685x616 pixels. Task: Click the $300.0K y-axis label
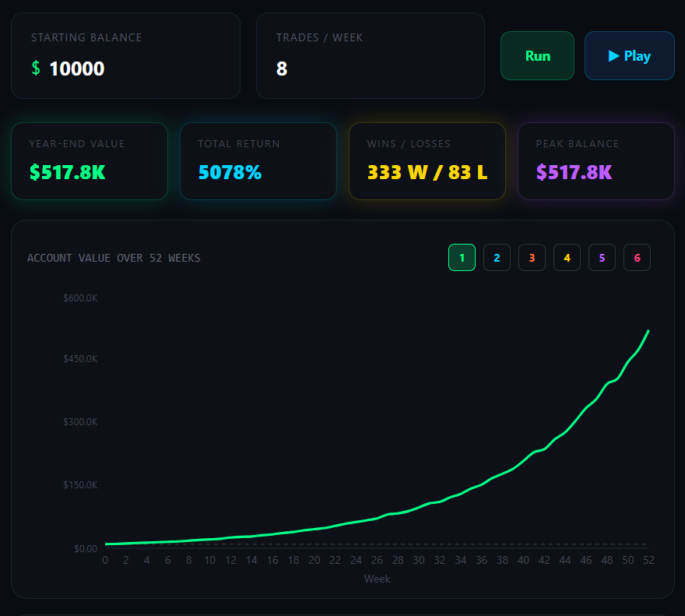[80, 422]
